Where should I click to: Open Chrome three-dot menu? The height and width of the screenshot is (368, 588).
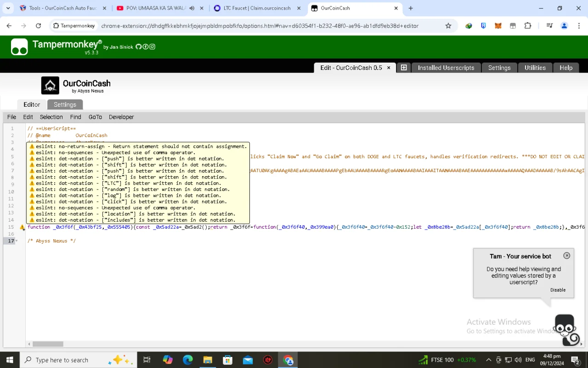coord(579,26)
